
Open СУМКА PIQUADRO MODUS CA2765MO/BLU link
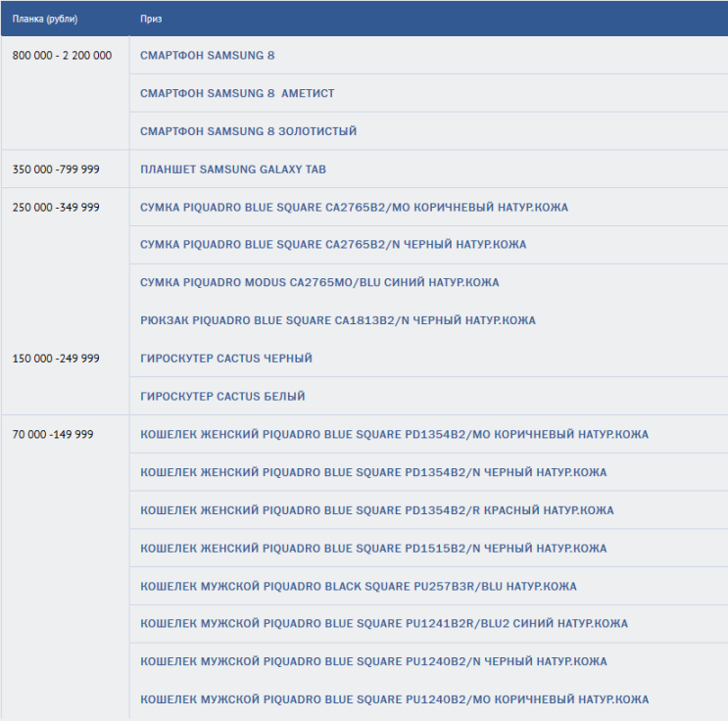tap(319, 282)
